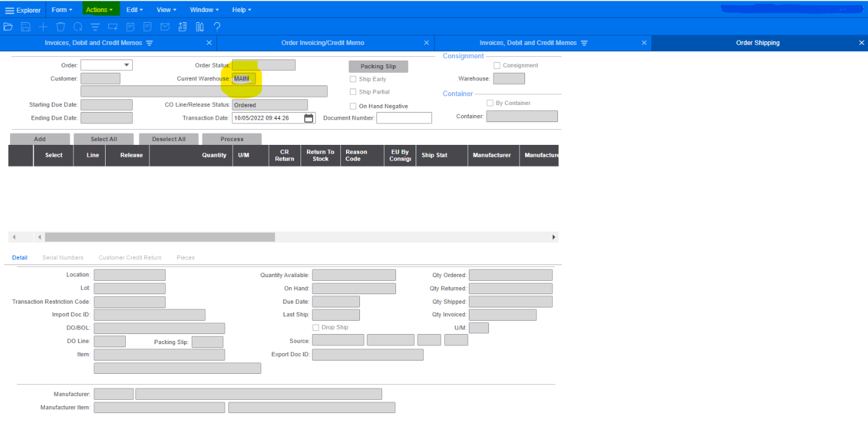This screenshot has width=868, height=446.
Task: Click the envelope mail toolbar icon
Action: tap(165, 27)
